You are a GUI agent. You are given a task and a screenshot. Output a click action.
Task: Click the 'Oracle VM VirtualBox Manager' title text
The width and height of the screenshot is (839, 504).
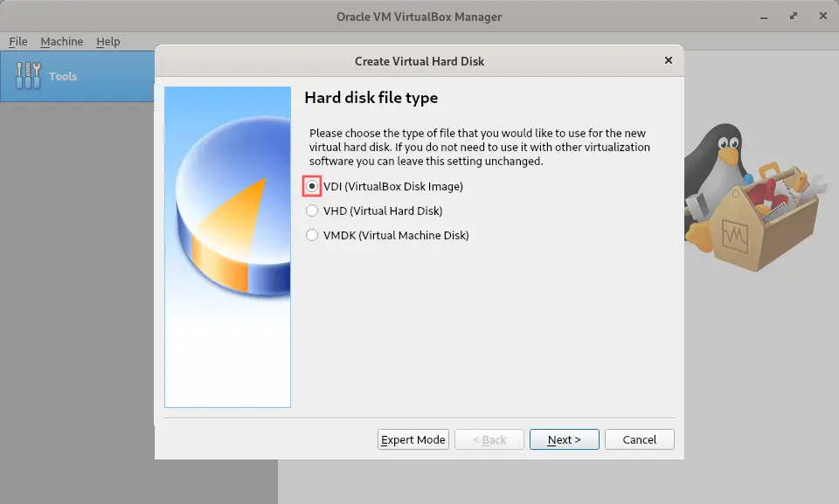[419, 17]
